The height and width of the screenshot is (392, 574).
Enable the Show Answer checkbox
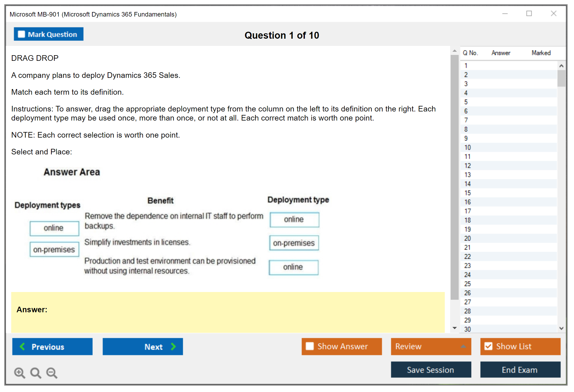[x=310, y=346]
